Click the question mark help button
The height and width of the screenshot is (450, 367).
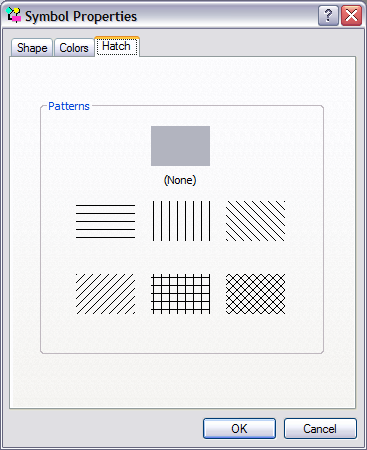[328, 15]
